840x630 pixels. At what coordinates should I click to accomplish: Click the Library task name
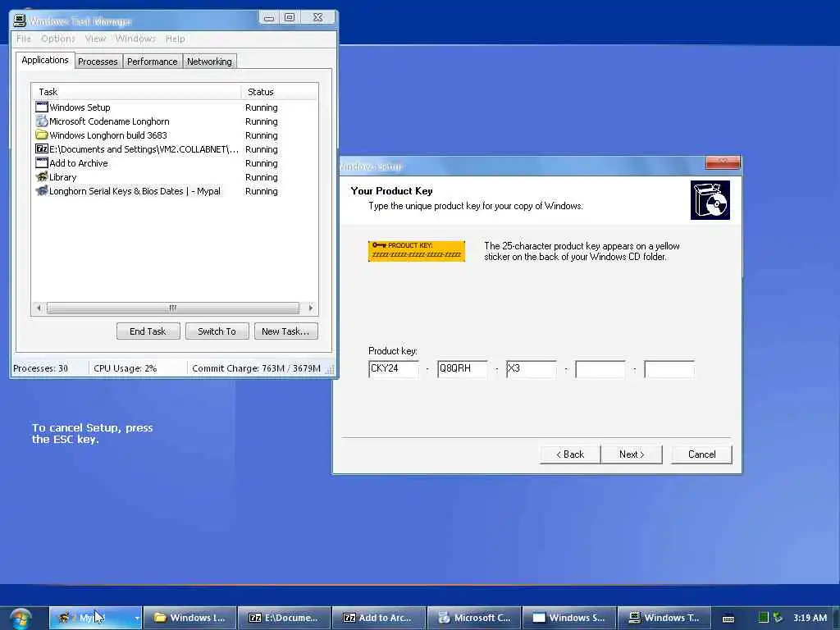tap(62, 177)
